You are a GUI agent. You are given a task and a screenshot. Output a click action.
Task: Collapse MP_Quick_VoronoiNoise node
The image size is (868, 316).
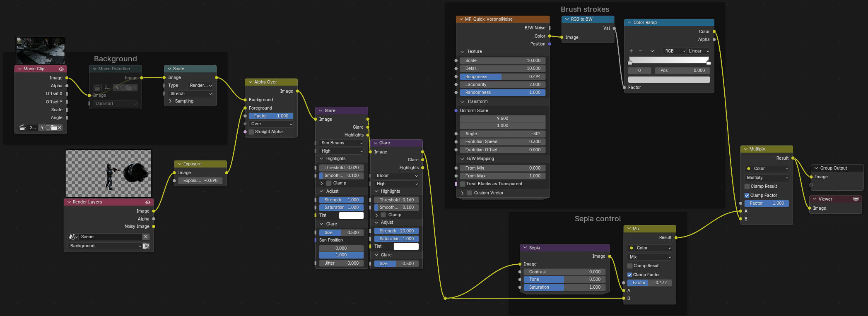461,19
